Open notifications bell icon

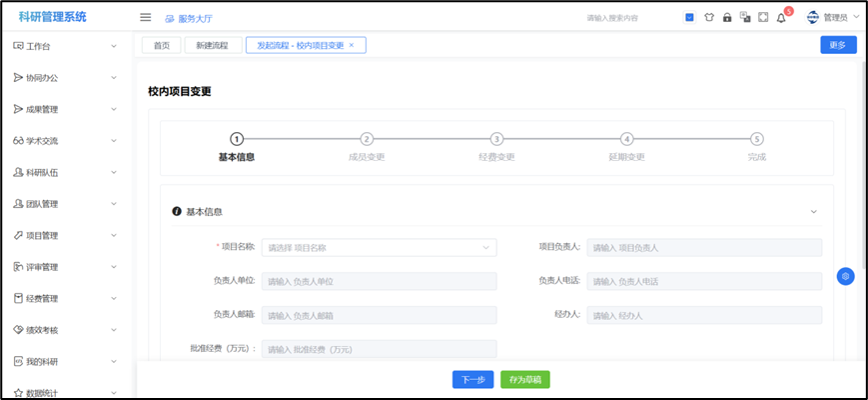781,17
